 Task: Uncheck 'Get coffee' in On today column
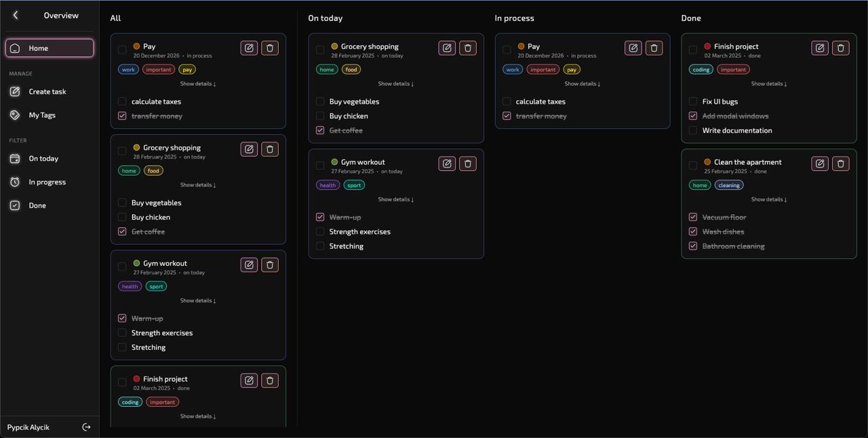320,130
